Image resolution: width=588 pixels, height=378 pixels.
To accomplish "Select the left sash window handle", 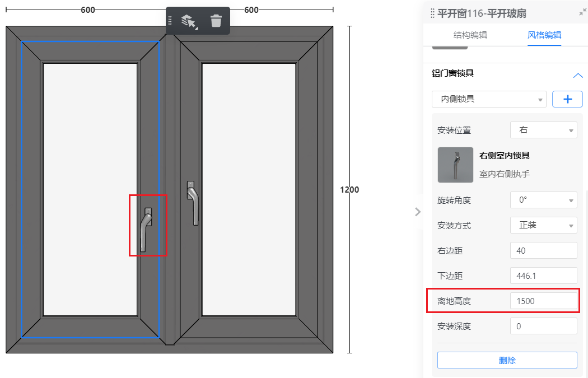I will 146,230.
